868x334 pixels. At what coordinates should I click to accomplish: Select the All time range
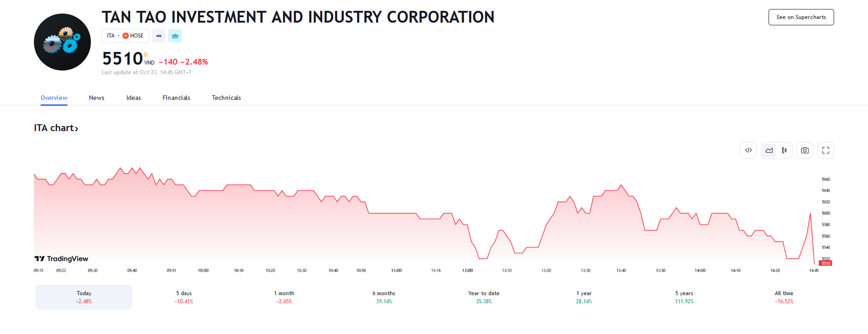(x=784, y=297)
